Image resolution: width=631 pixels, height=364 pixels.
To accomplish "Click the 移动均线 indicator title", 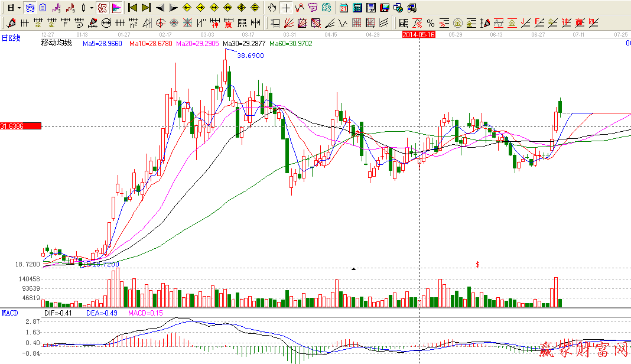I will [56, 44].
